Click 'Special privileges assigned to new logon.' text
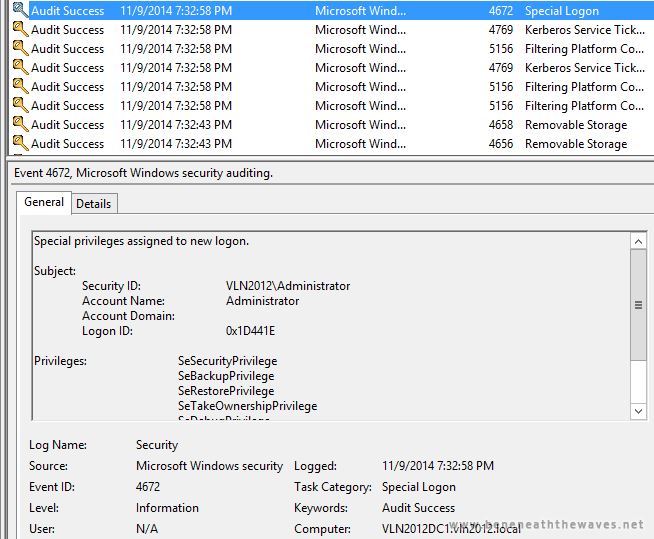The height and width of the screenshot is (539, 654). [141, 241]
